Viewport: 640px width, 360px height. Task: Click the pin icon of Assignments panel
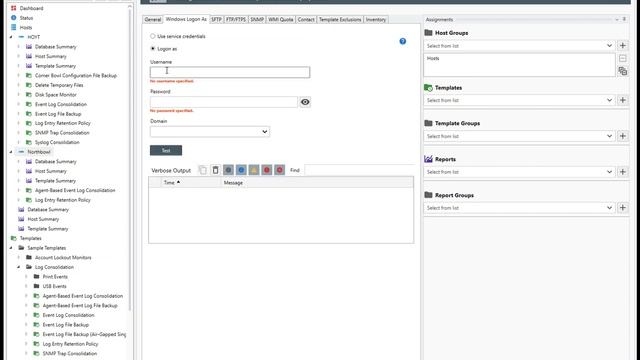tap(624, 19)
